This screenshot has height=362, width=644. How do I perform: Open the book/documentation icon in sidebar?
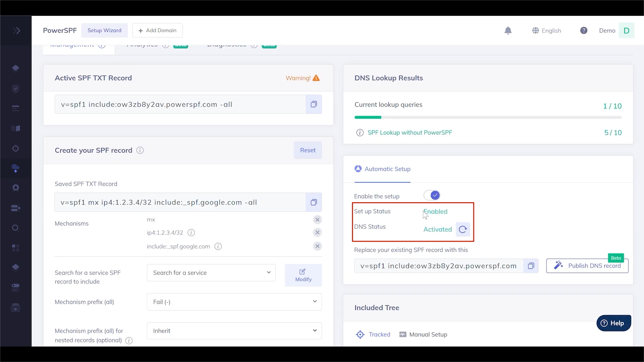pos(16,128)
